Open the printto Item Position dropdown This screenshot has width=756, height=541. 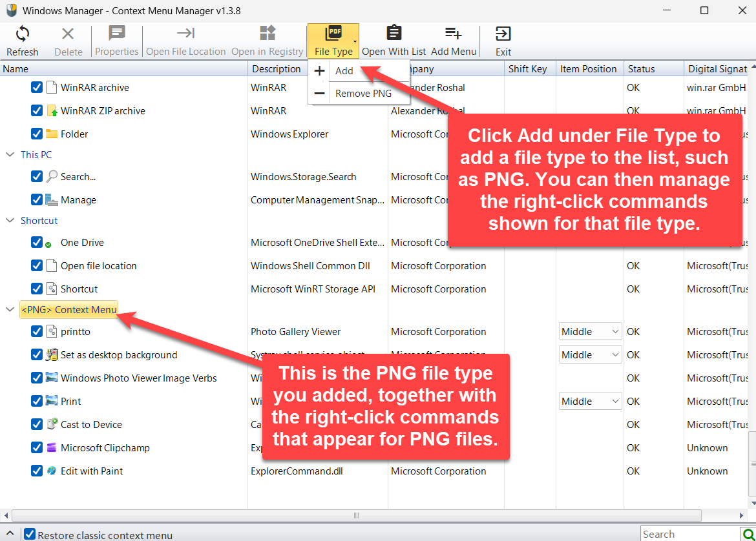[x=590, y=331]
